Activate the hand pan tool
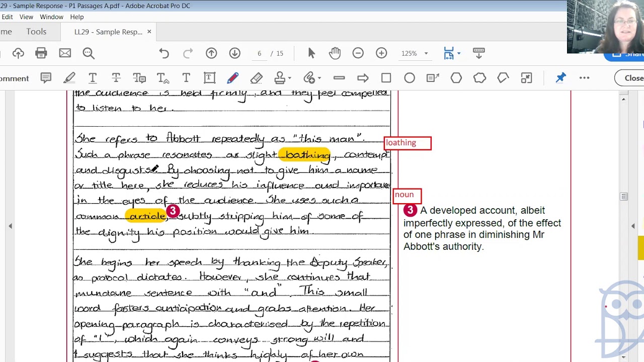The width and height of the screenshot is (644, 362). tap(335, 53)
